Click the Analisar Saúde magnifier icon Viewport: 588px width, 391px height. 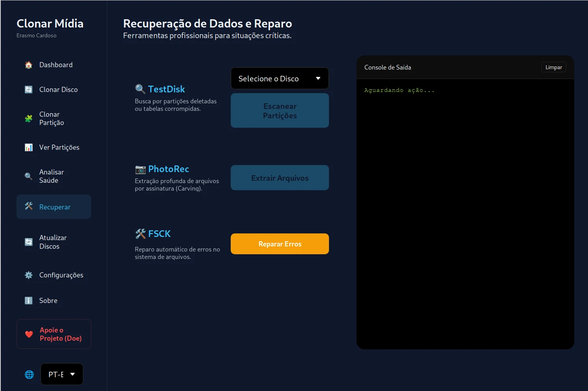pos(29,176)
